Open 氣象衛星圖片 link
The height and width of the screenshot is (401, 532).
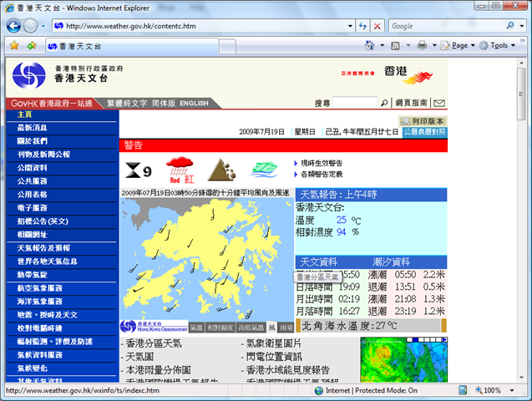tap(273, 343)
